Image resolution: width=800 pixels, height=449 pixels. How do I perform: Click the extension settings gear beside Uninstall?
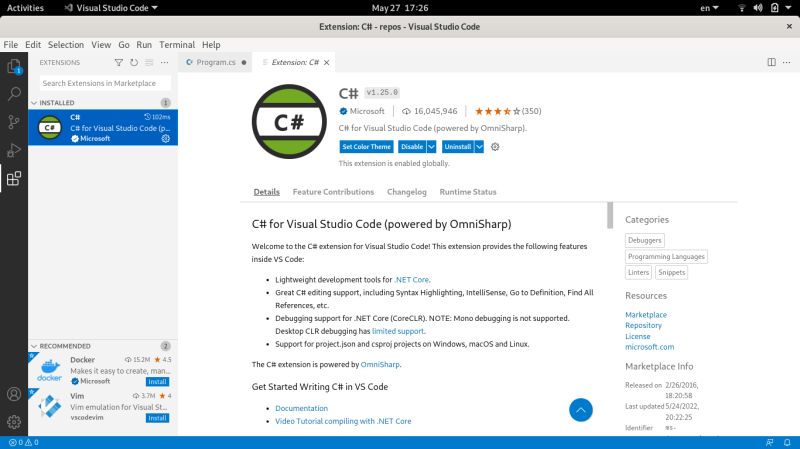(x=495, y=147)
